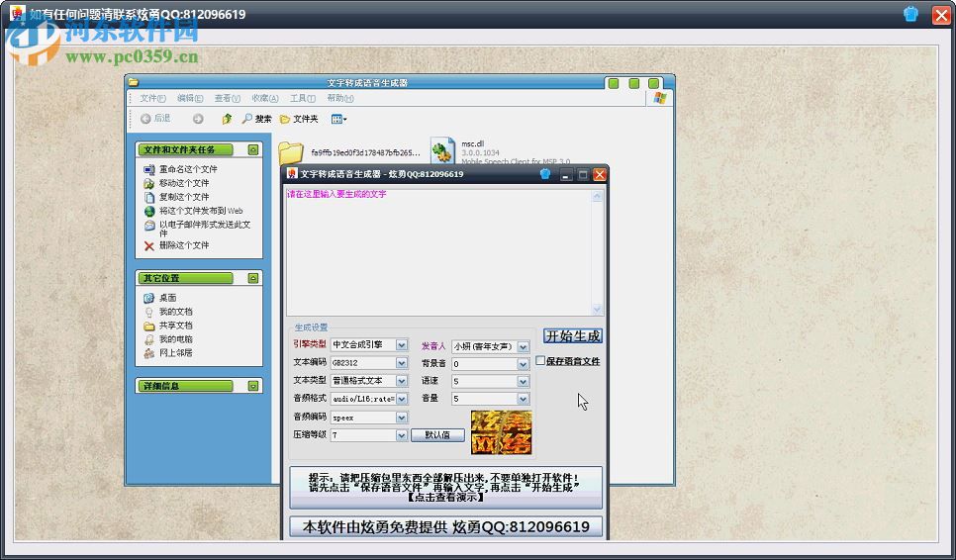
Task: Click the folder icon in Explorer title bar
Action: pyautogui.click(x=134, y=83)
